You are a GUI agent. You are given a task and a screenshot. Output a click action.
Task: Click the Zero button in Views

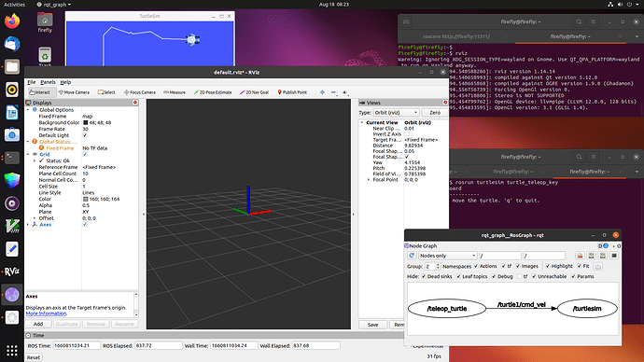435,113
